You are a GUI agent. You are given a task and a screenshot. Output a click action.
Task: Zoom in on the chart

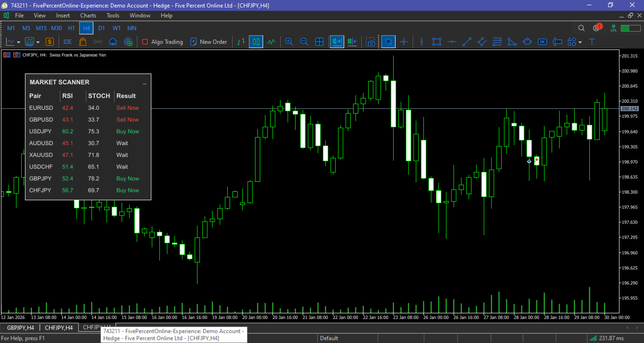click(x=289, y=42)
